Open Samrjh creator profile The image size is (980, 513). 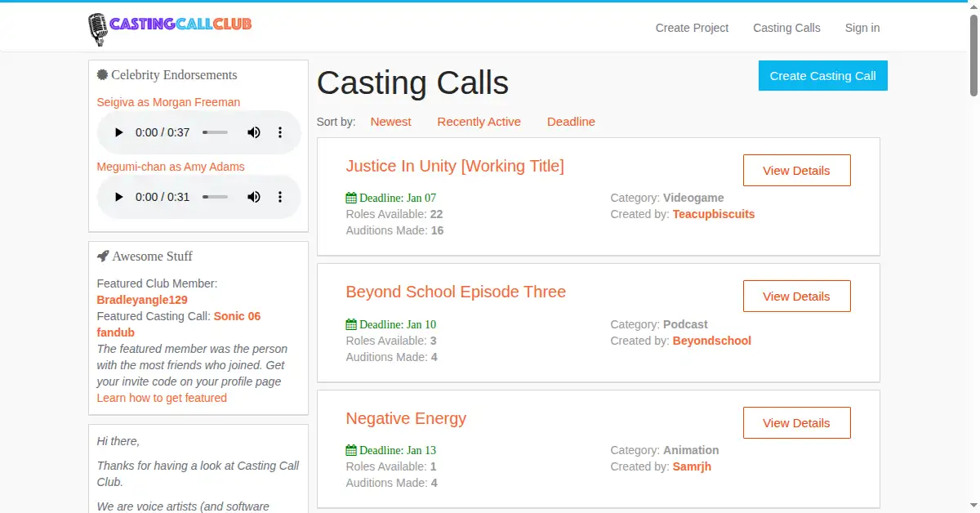tap(692, 466)
